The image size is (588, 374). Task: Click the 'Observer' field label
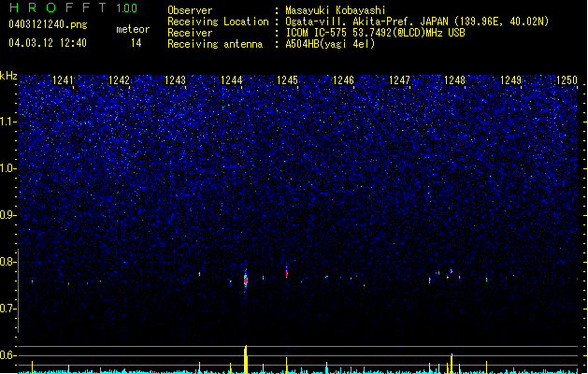(190, 10)
